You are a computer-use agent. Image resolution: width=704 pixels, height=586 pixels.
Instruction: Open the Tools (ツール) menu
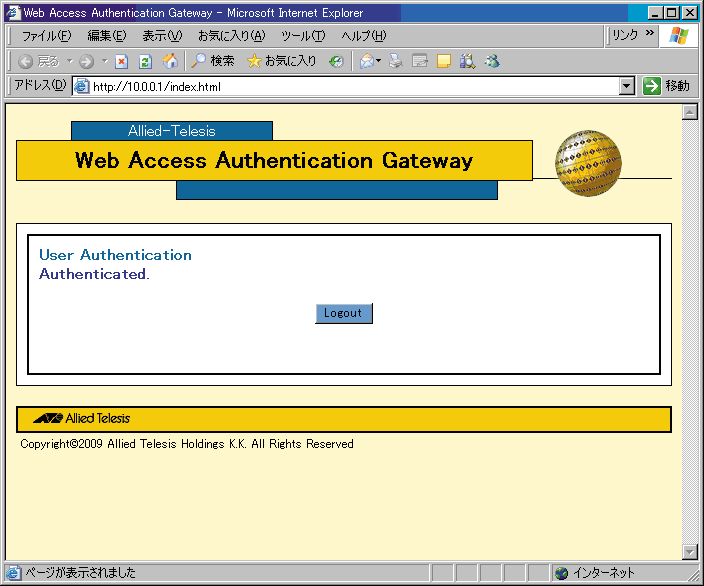pos(303,36)
